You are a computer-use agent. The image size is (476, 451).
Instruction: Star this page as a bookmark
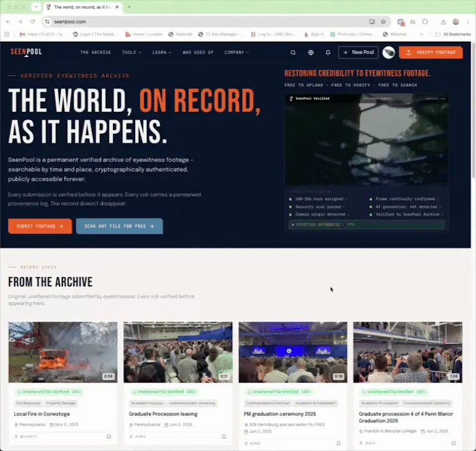[383, 21]
